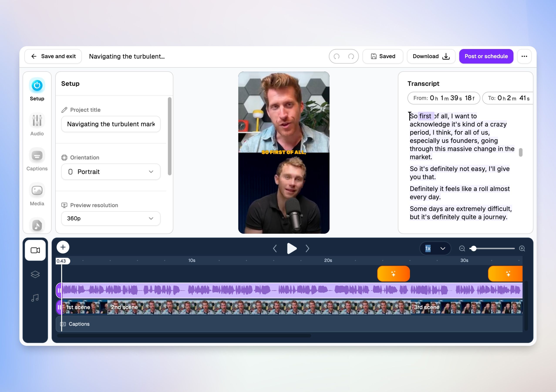Screen dimensions: 556x392
Task: Select the video camera timeline tab
Action: [x=35, y=250]
